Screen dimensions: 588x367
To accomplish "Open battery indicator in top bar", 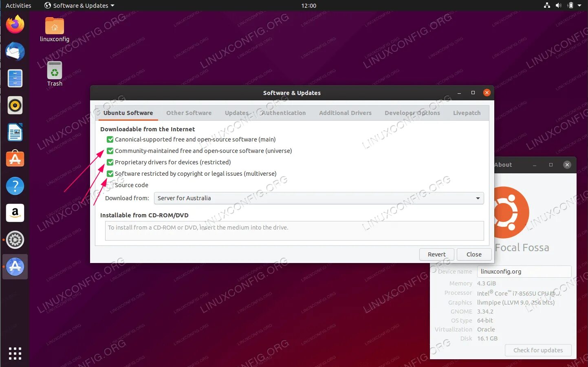I will tap(570, 5).
